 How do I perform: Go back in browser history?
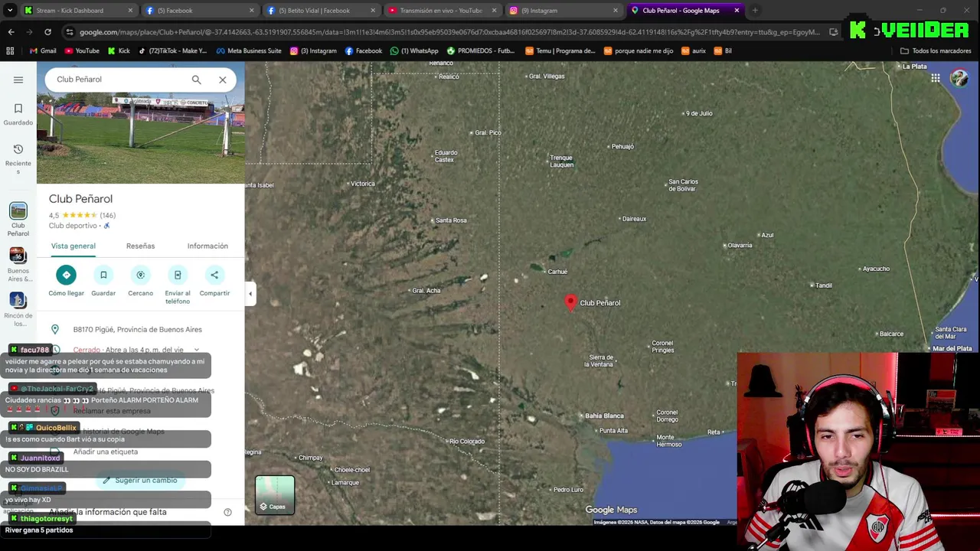click(x=11, y=32)
